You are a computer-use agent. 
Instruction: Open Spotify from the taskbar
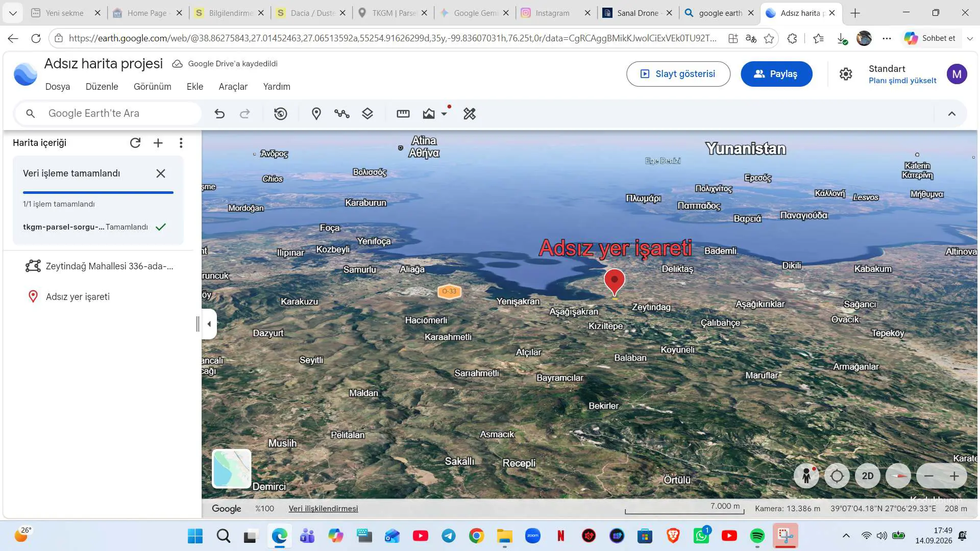click(x=757, y=536)
